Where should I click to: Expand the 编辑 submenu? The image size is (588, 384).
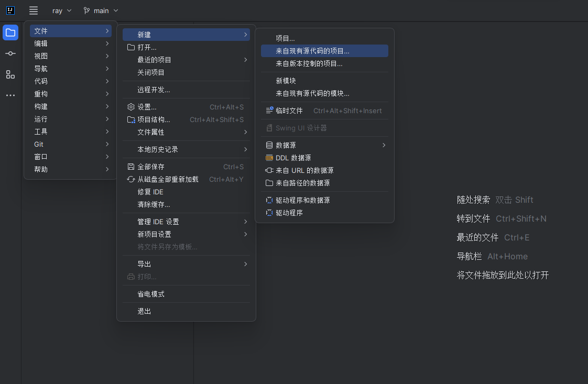pos(71,43)
